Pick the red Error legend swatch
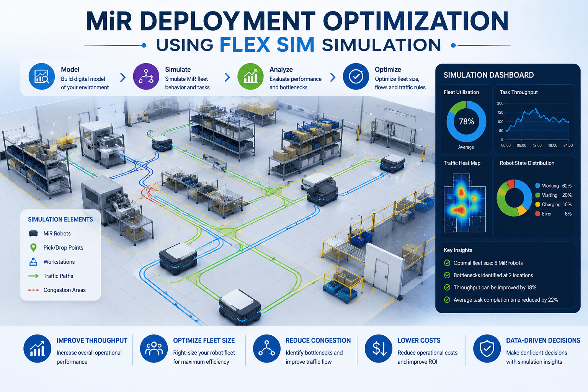Image resolution: width=588 pixels, height=392 pixels. click(x=538, y=214)
